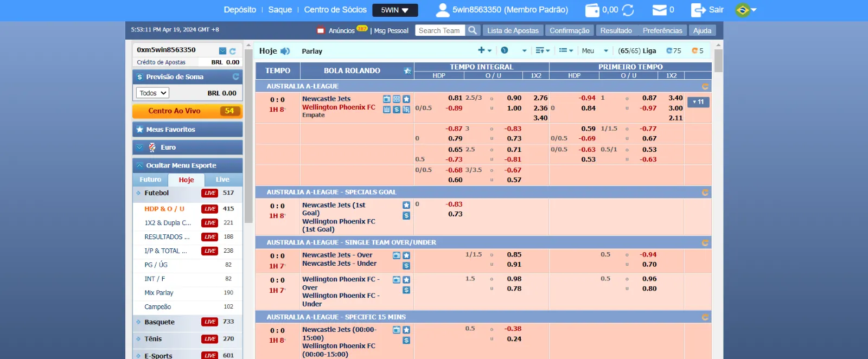Screen dimensions: 868x359
Task: Toggle favorites star in Bola Rolando header
Action: click(407, 71)
